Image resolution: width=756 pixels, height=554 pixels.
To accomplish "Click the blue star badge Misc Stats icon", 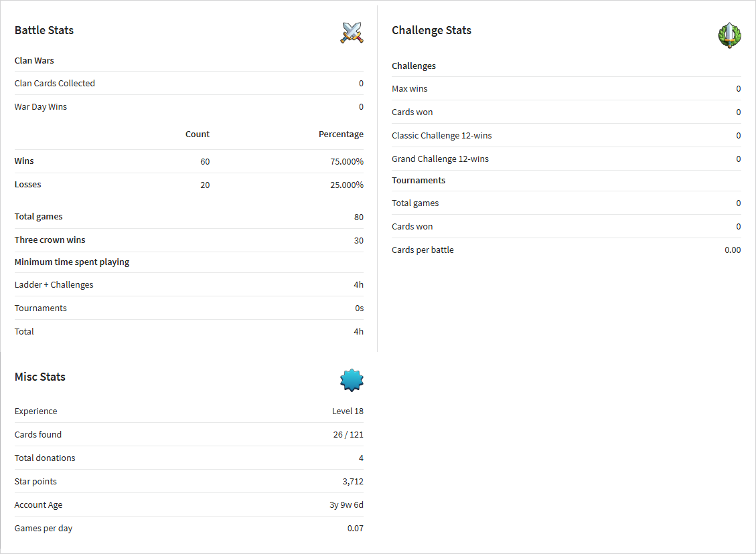I will point(352,380).
